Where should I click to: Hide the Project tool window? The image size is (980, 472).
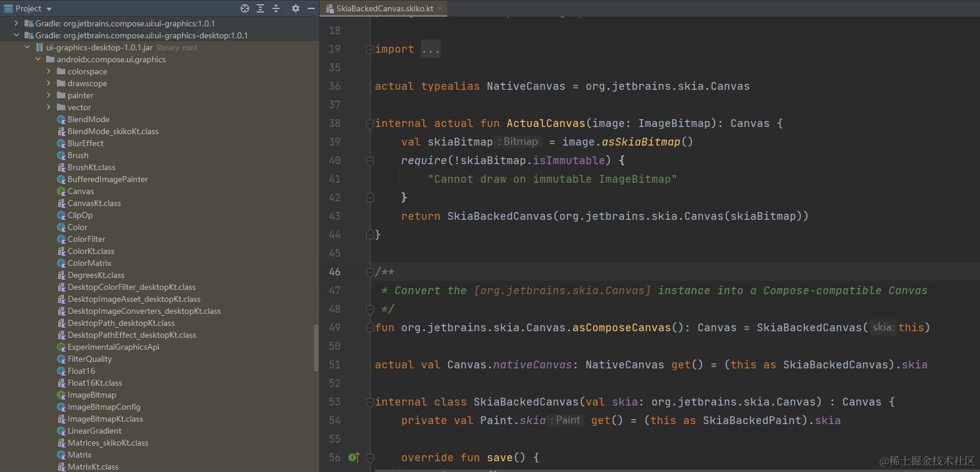(311, 8)
